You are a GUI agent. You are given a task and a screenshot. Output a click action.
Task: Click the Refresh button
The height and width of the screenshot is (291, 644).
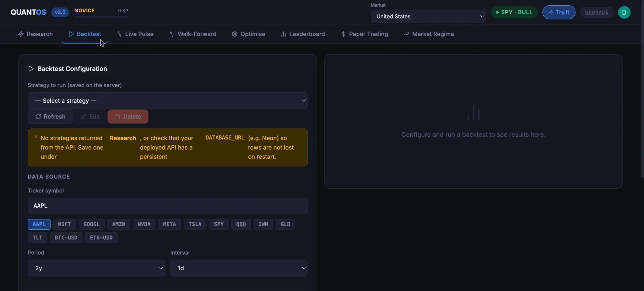click(x=50, y=117)
